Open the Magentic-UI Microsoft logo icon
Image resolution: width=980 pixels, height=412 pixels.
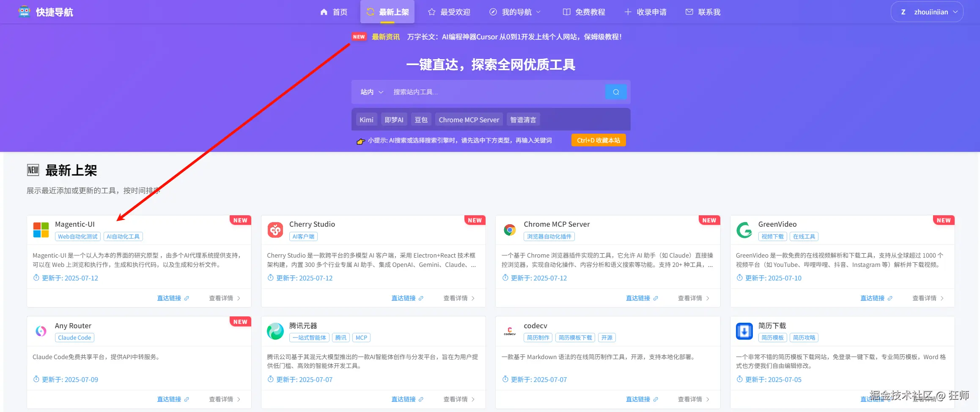(x=41, y=230)
